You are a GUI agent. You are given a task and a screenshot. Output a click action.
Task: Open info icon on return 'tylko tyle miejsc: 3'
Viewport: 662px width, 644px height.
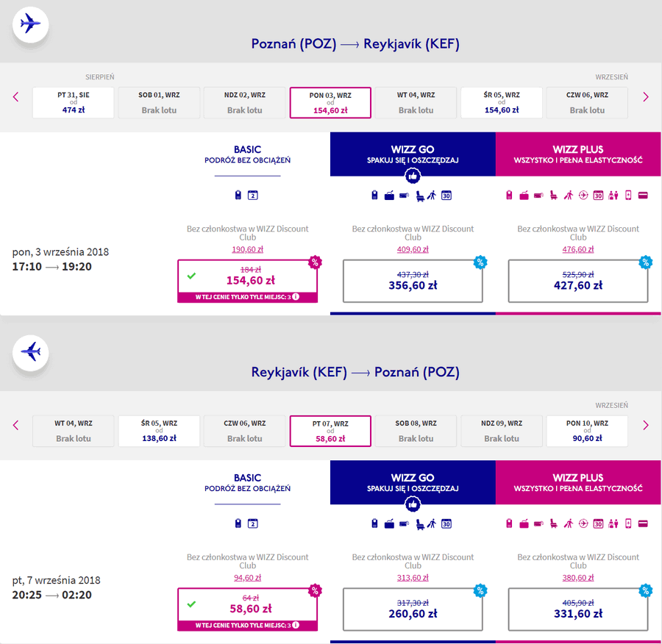296,625
